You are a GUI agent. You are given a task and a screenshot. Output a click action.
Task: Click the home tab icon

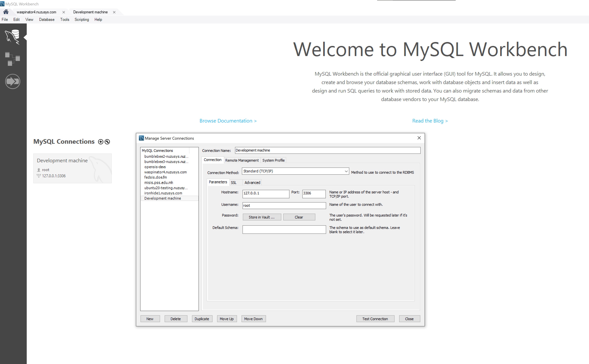pos(6,12)
